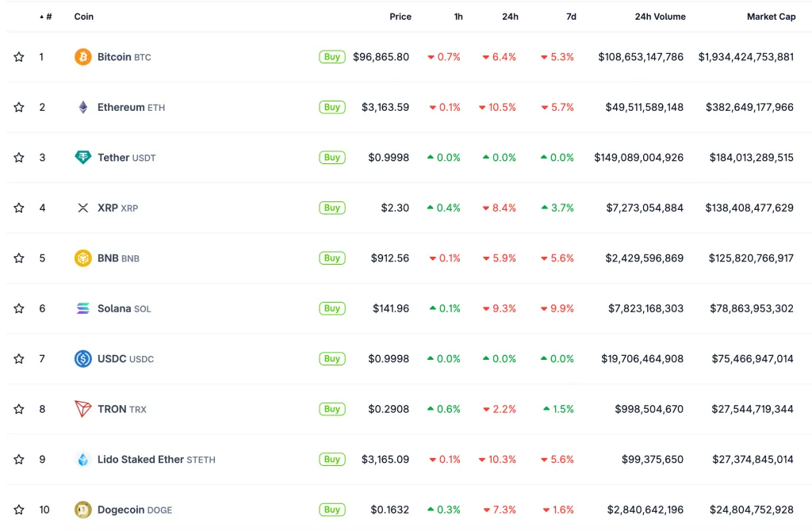
Task: Click the BNB logo icon
Action: (83, 258)
